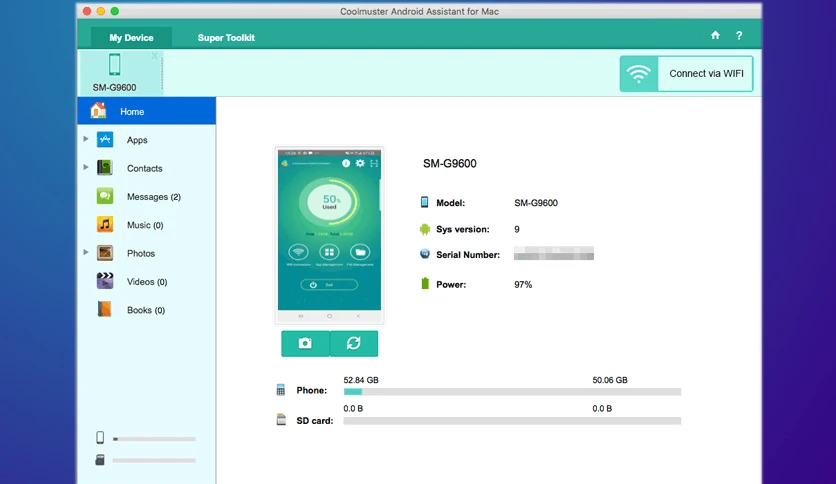
Task: Open Messages (2) in sidebar
Action: click(147, 197)
